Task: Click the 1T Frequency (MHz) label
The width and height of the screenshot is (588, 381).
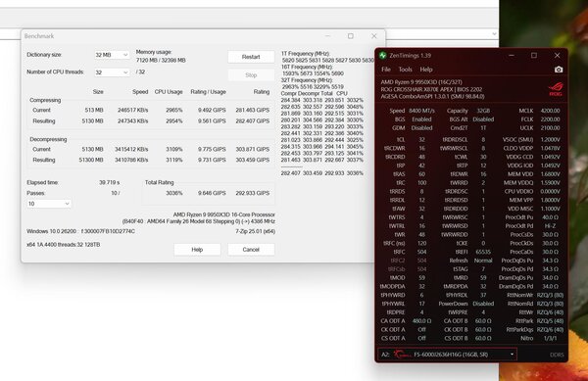Action: tap(305, 54)
